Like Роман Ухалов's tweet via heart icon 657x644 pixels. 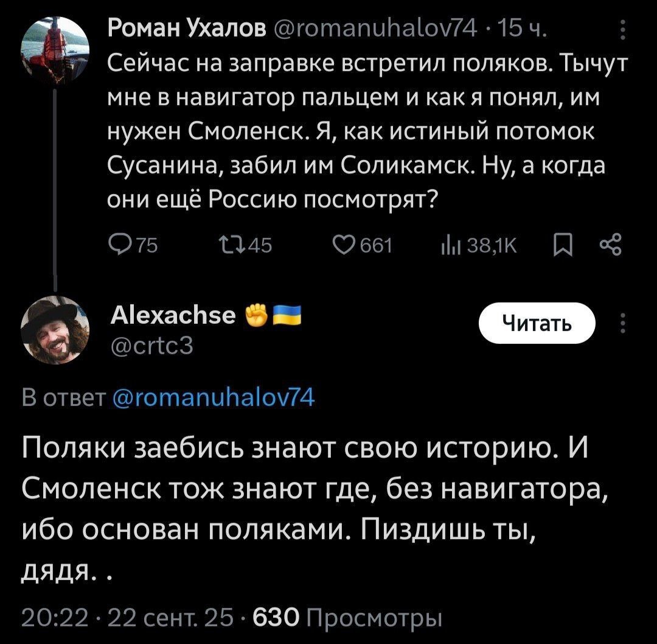[344, 245]
